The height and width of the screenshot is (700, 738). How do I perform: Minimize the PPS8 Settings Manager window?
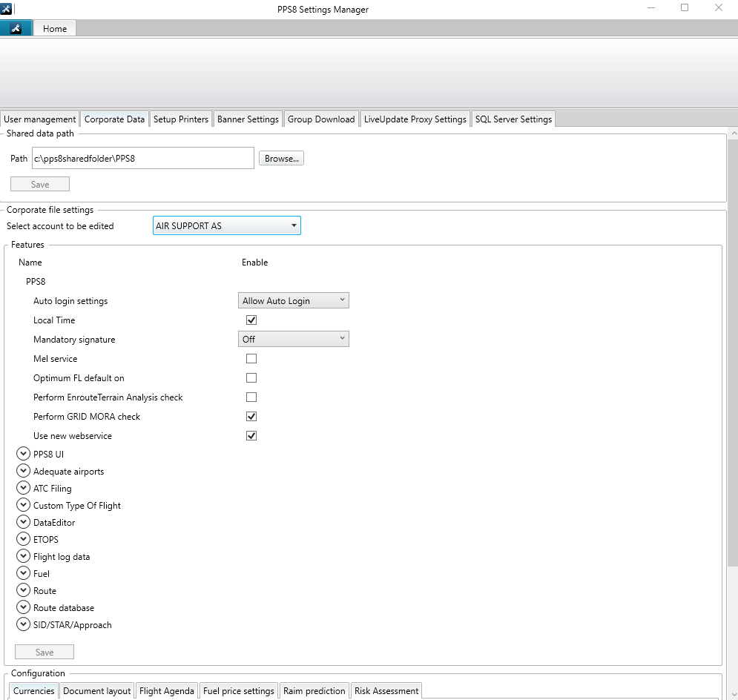pos(651,8)
